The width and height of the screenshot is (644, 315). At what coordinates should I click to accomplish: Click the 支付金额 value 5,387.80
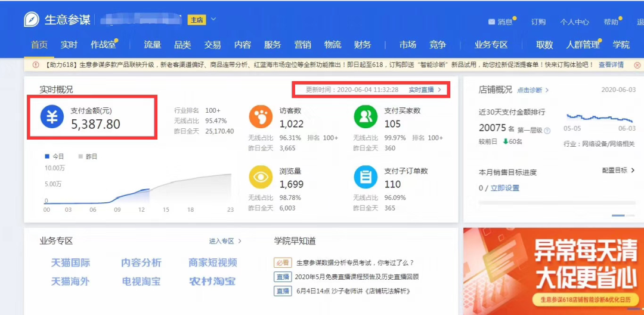pos(95,124)
